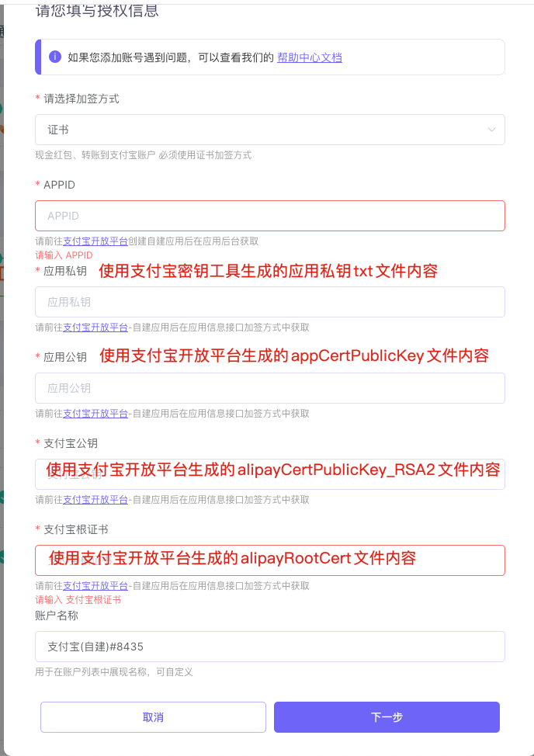Open the 支付宝开放平台 link below the 支付宝公钥 field

[x=95, y=500]
